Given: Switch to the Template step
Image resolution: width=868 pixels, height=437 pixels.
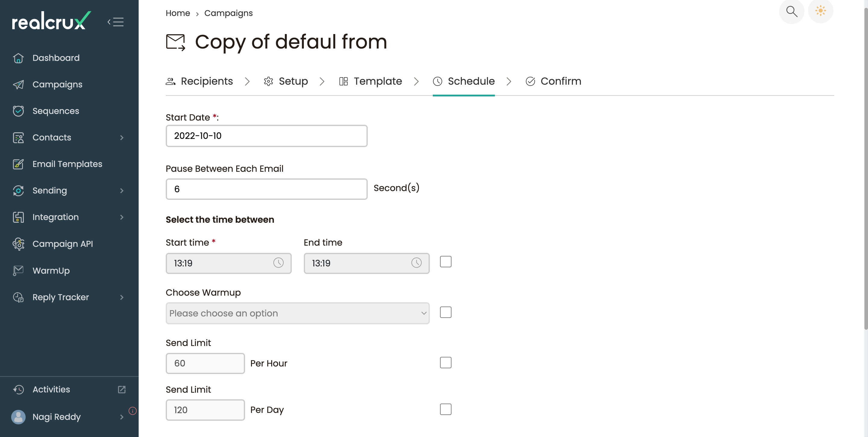Looking at the screenshot, I should 377,81.
